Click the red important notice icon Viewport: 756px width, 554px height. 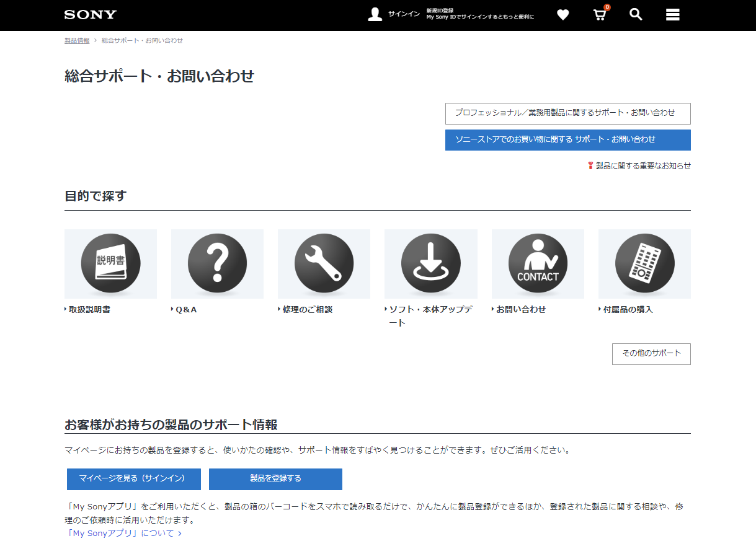click(590, 165)
